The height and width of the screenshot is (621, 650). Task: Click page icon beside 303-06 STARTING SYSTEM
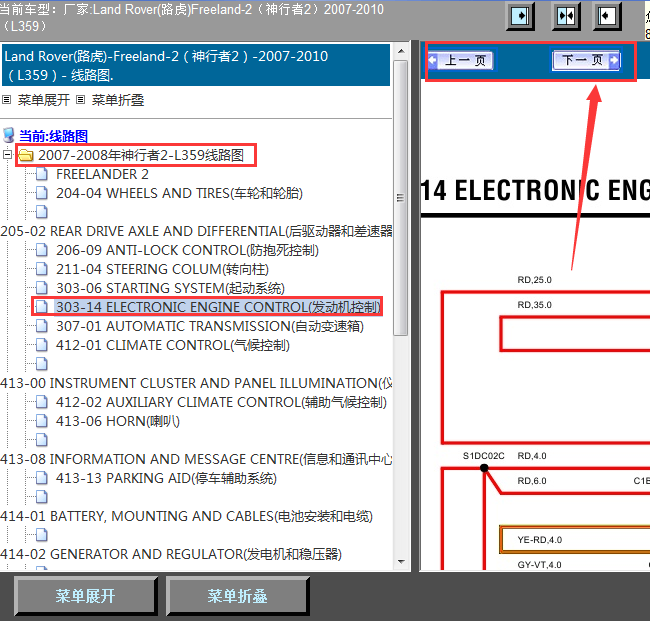point(41,288)
